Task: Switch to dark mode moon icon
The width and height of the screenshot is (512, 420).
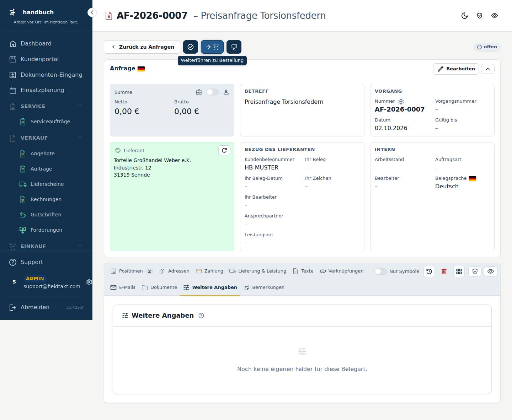Action: point(465,16)
